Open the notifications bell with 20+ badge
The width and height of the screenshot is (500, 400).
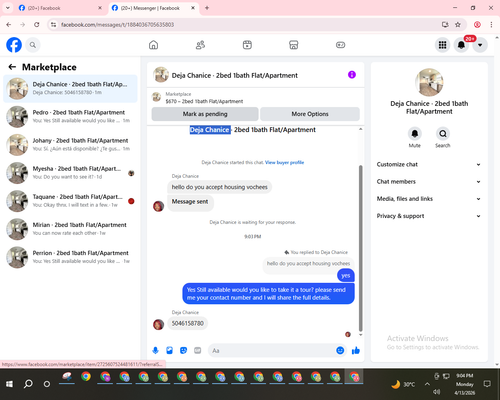[x=461, y=45]
